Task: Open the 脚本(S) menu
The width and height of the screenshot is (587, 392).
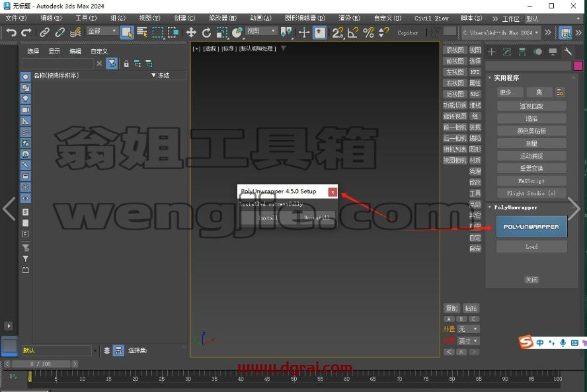Action: coord(471,18)
